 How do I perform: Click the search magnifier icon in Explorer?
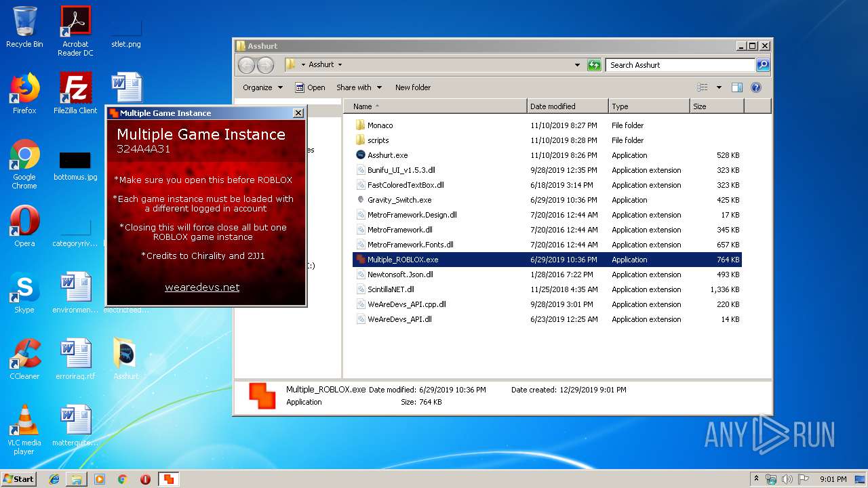(x=763, y=65)
